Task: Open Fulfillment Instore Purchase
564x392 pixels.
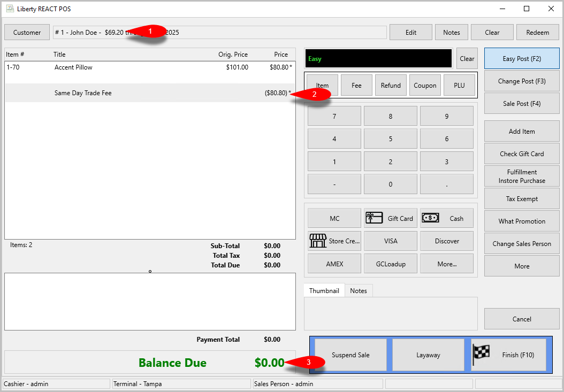Action: pos(522,176)
